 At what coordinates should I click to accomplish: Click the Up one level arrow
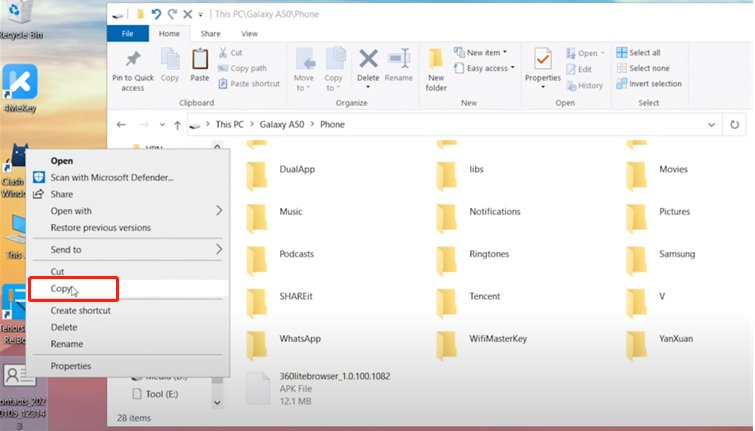[177, 125]
